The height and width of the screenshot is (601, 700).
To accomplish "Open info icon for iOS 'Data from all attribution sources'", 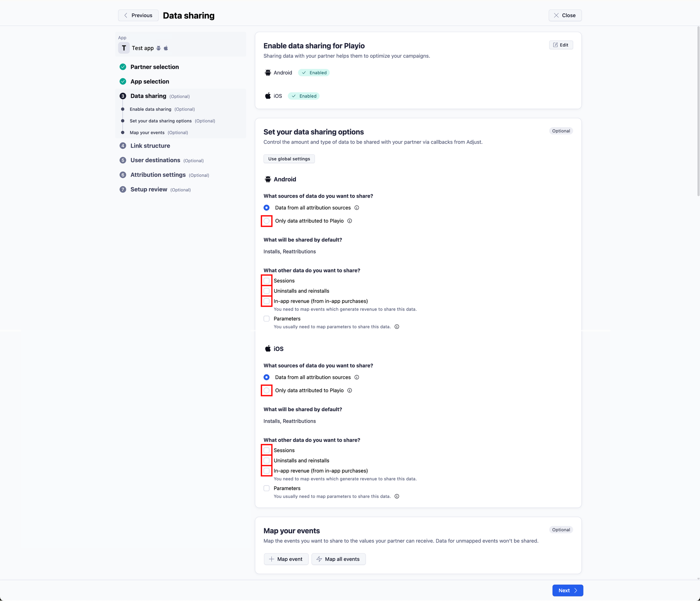I will pyautogui.click(x=357, y=377).
